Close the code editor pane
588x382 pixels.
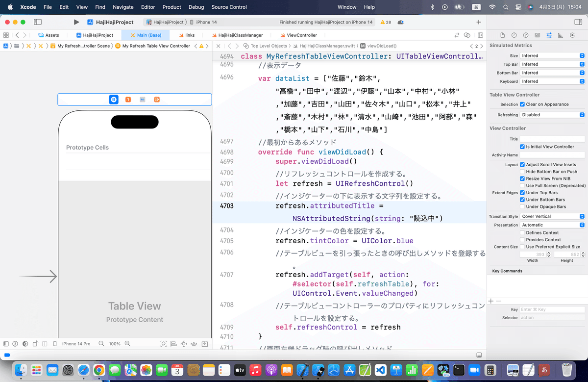click(218, 46)
